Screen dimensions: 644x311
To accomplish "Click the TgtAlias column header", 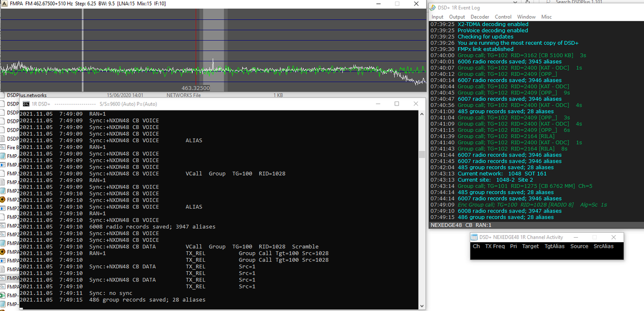I will 554,246.
